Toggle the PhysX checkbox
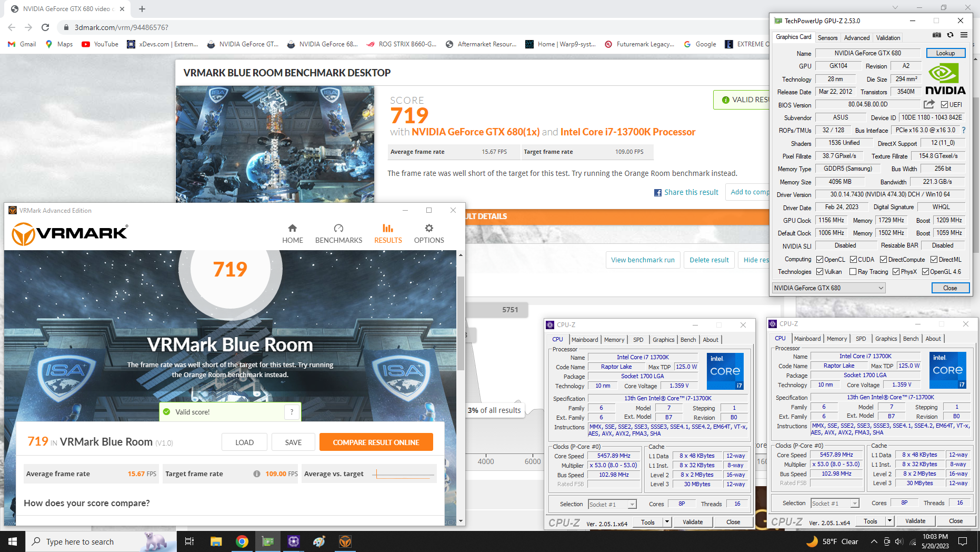Viewport: 980px width, 552px height. [896, 272]
